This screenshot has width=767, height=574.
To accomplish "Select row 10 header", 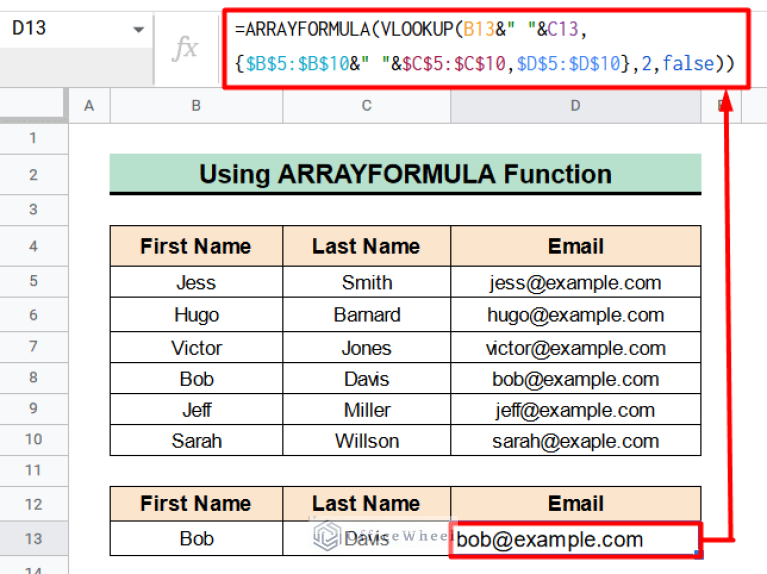I will (x=33, y=440).
